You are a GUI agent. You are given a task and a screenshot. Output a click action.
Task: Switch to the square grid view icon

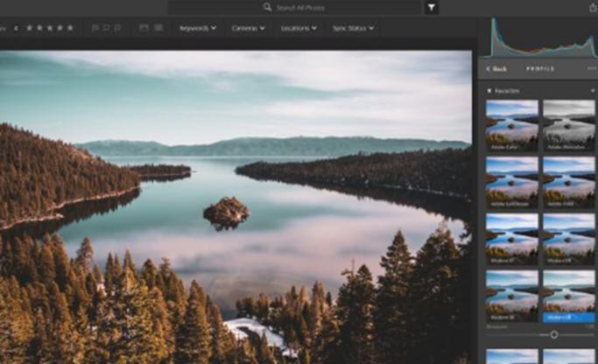pos(158,28)
